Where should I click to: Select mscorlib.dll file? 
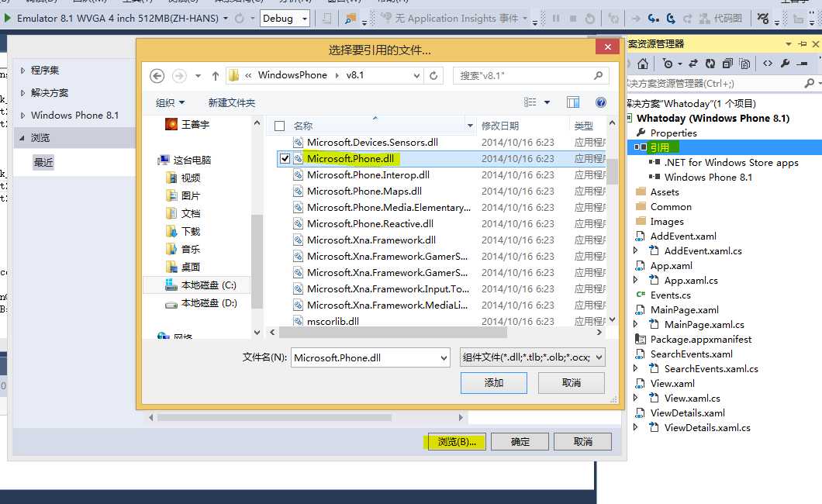333,321
